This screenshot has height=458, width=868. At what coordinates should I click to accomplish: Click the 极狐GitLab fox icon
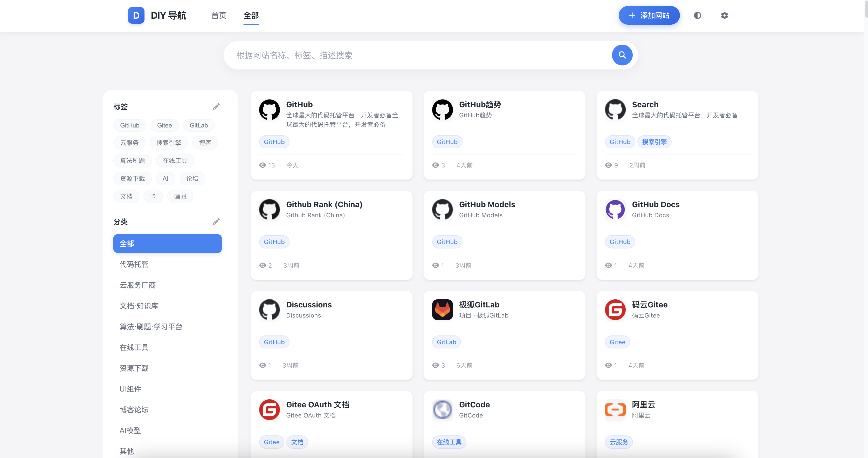(x=442, y=309)
